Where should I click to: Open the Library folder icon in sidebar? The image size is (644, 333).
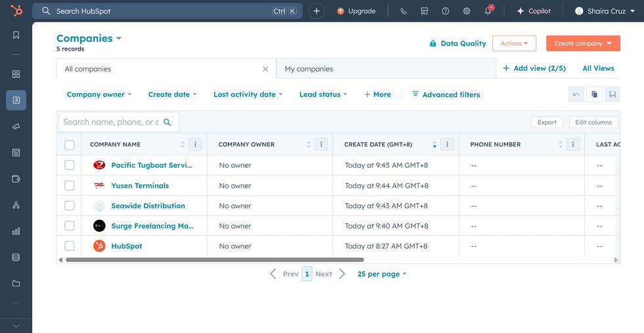[16, 283]
